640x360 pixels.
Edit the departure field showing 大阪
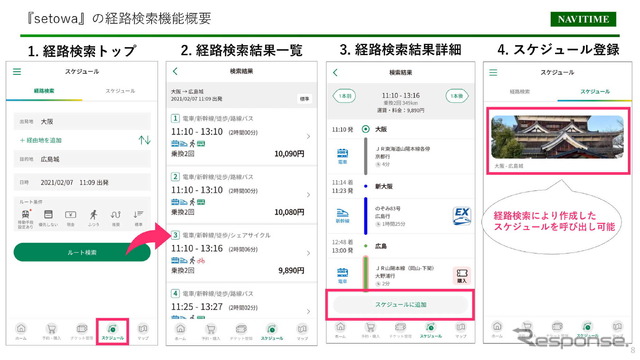tap(82, 121)
